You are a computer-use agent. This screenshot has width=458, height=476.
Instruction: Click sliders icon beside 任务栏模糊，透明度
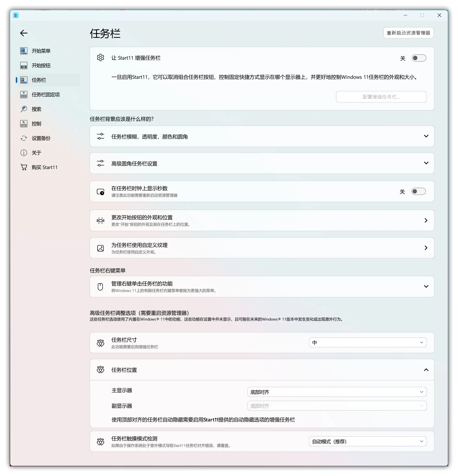pyautogui.click(x=100, y=136)
